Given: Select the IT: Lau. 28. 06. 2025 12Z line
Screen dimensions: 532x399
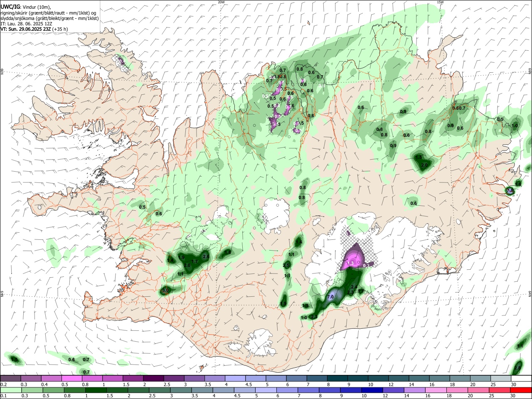Looking at the screenshot, I should pyautogui.click(x=27, y=24).
